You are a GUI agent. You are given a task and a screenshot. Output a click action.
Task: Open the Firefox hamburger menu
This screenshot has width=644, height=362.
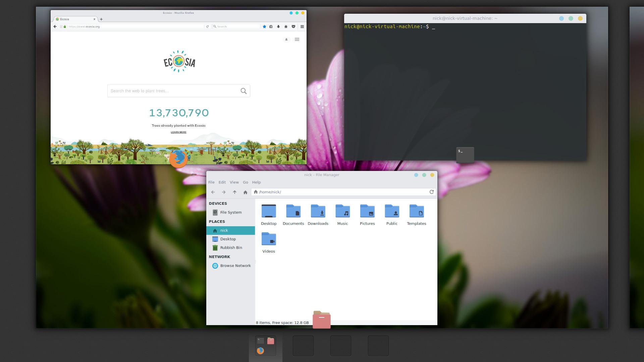pyautogui.click(x=302, y=26)
